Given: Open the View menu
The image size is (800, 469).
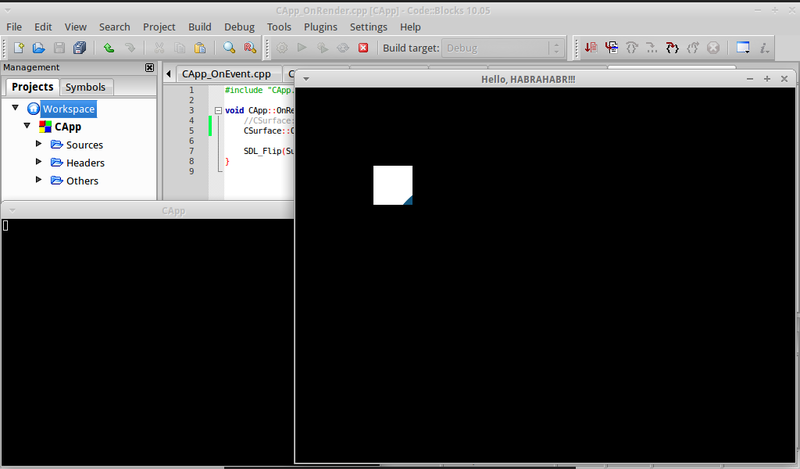Looking at the screenshot, I should pyautogui.click(x=76, y=27).
